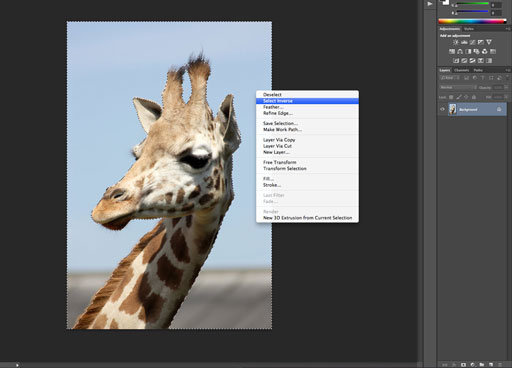
Task: Add a Brightness/Contrast adjustment (sun icon)
Action: click(455, 42)
